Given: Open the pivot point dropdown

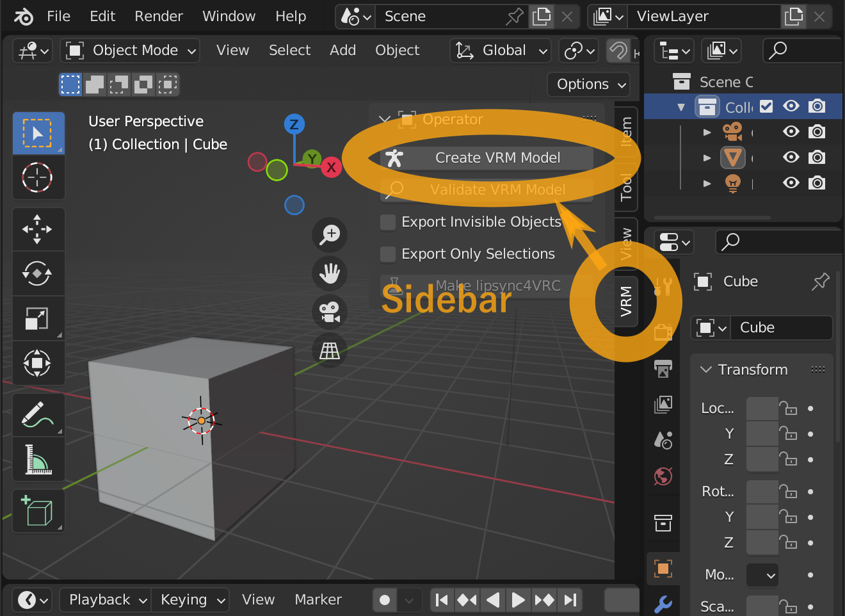Looking at the screenshot, I should coord(580,51).
